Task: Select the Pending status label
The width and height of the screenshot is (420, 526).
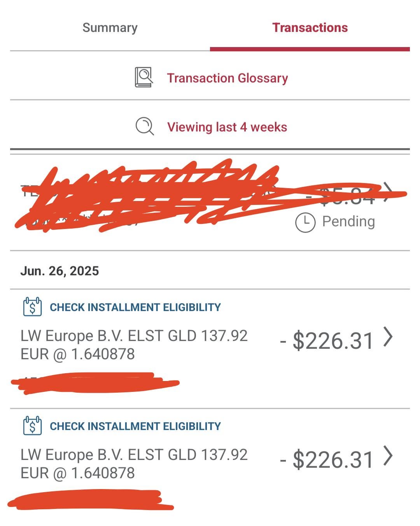Action: click(x=348, y=221)
